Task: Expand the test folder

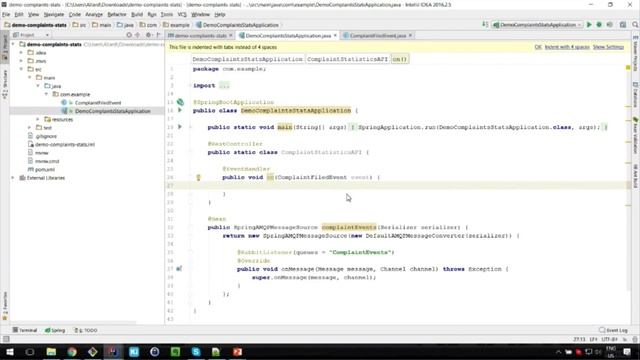Action: [30, 127]
